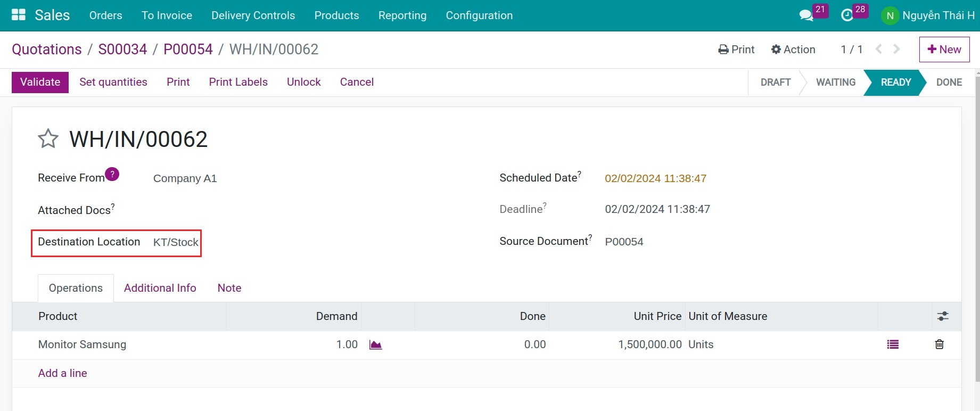The height and width of the screenshot is (411, 980).
Task: Delete the Monitor Samsung line
Action: [939, 344]
